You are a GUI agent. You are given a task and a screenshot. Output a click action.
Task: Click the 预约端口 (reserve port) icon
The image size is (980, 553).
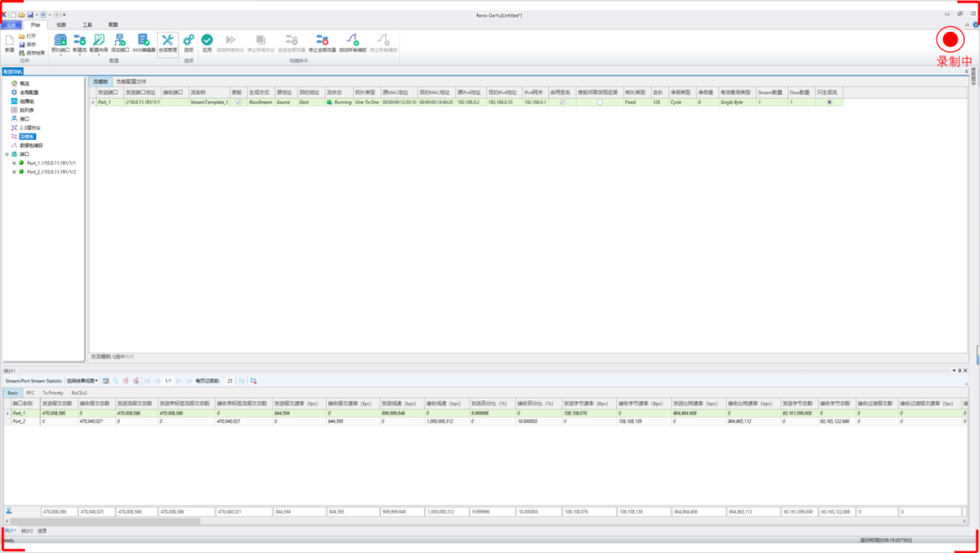pyautogui.click(x=58, y=41)
